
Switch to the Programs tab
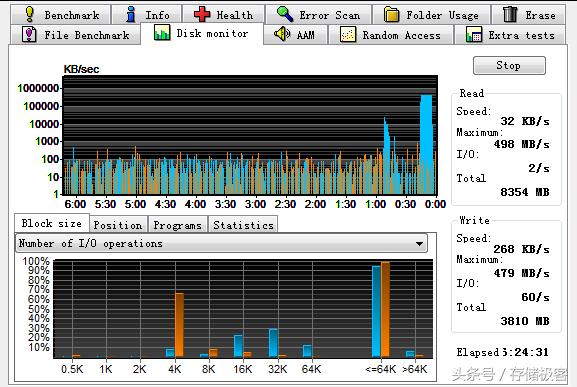click(178, 224)
